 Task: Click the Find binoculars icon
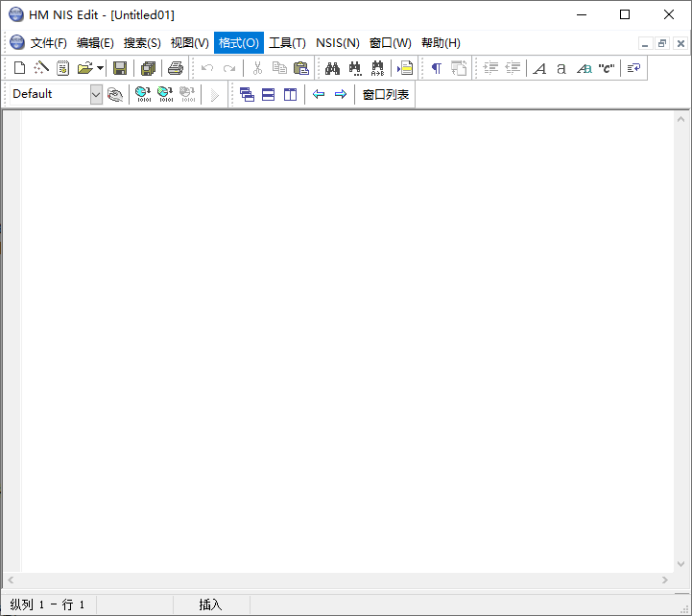point(333,68)
